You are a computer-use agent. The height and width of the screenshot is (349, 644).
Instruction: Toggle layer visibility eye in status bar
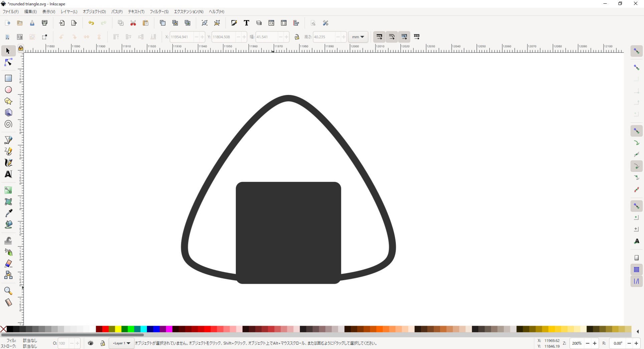91,343
